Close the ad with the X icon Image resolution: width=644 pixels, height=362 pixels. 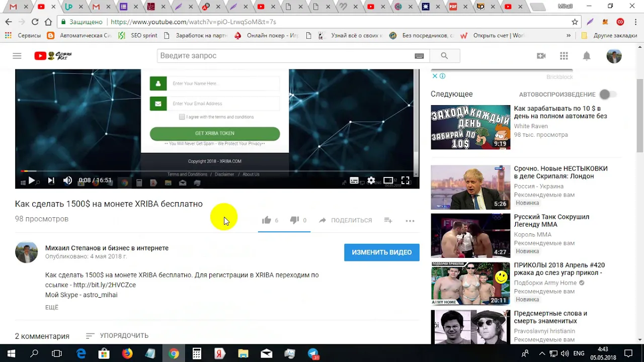click(x=435, y=76)
